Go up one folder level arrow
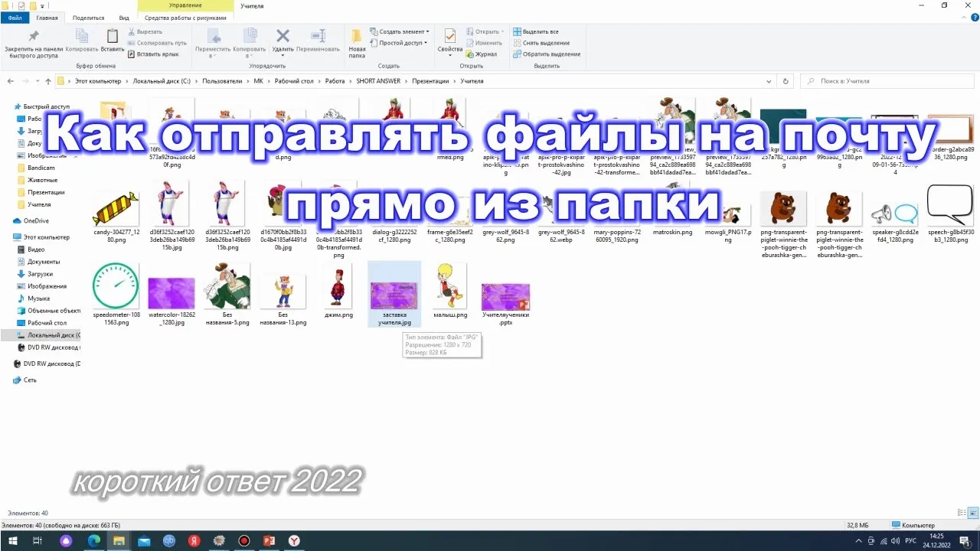Viewport: 980px width, 551px height. point(47,81)
